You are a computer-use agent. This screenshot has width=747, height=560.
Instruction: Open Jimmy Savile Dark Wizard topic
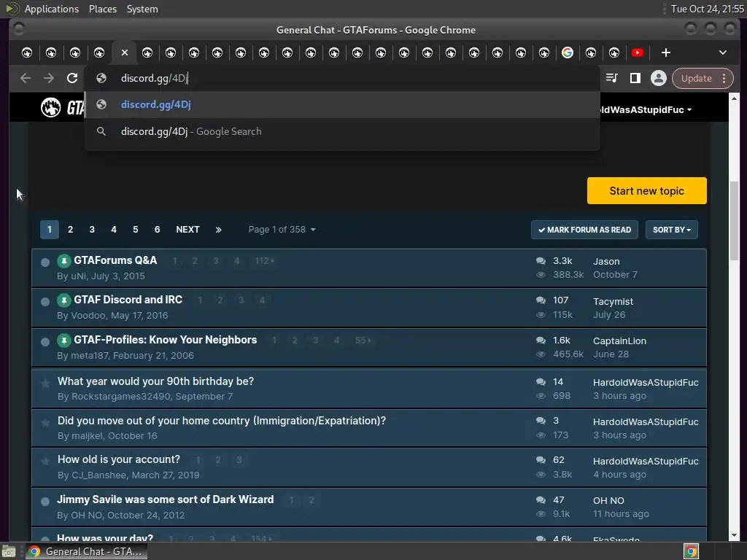[x=166, y=499]
